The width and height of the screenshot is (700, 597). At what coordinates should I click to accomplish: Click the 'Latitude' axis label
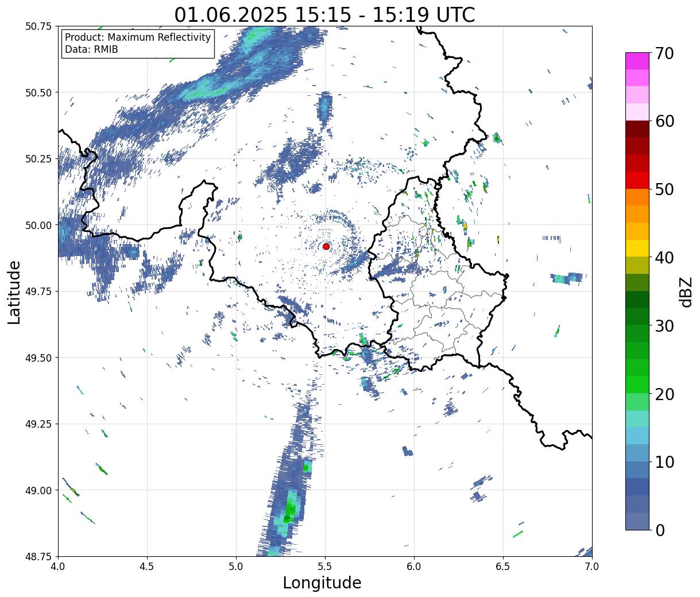click(14, 292)
